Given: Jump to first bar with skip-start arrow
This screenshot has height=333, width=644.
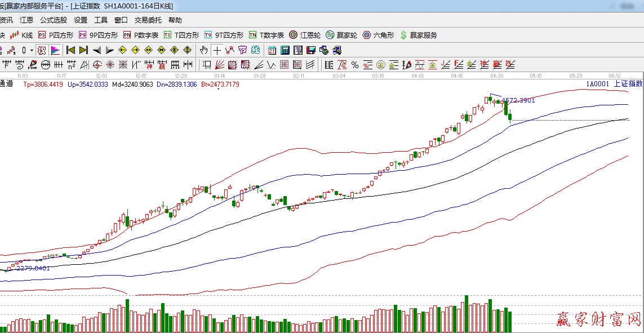Looking at the screenshot, I should [x=71, y=50].
